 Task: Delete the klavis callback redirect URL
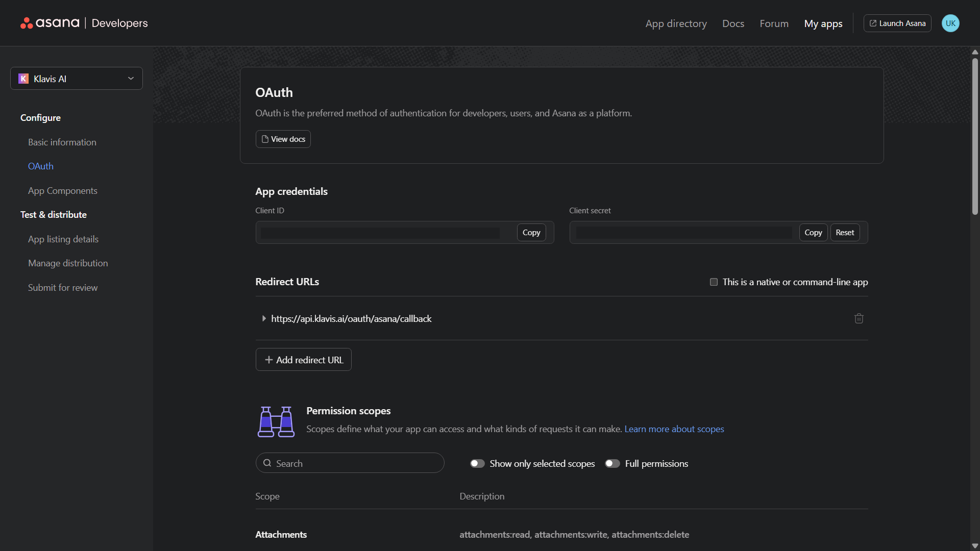coord(859,318)
